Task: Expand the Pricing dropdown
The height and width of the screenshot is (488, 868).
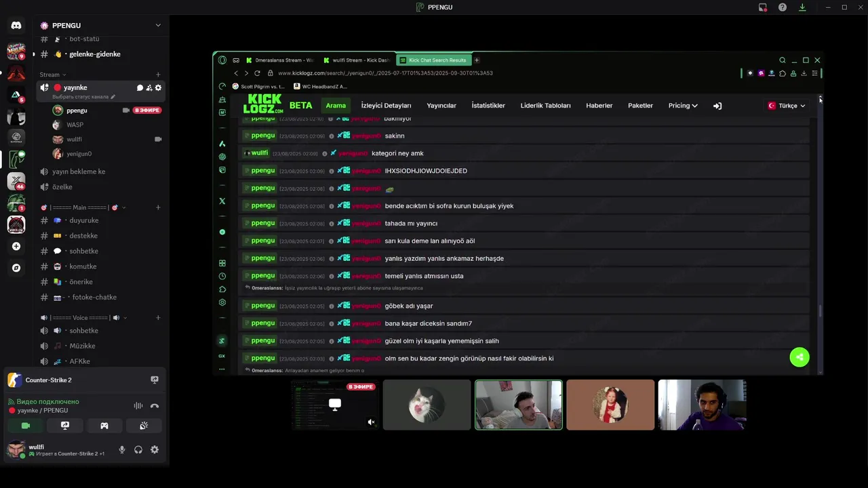Action: (683, 106)
